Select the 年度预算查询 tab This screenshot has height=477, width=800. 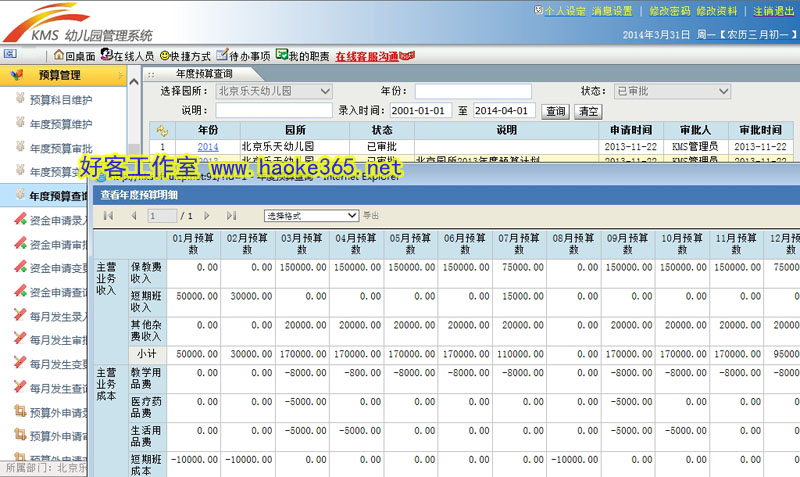tap(204, 74)
